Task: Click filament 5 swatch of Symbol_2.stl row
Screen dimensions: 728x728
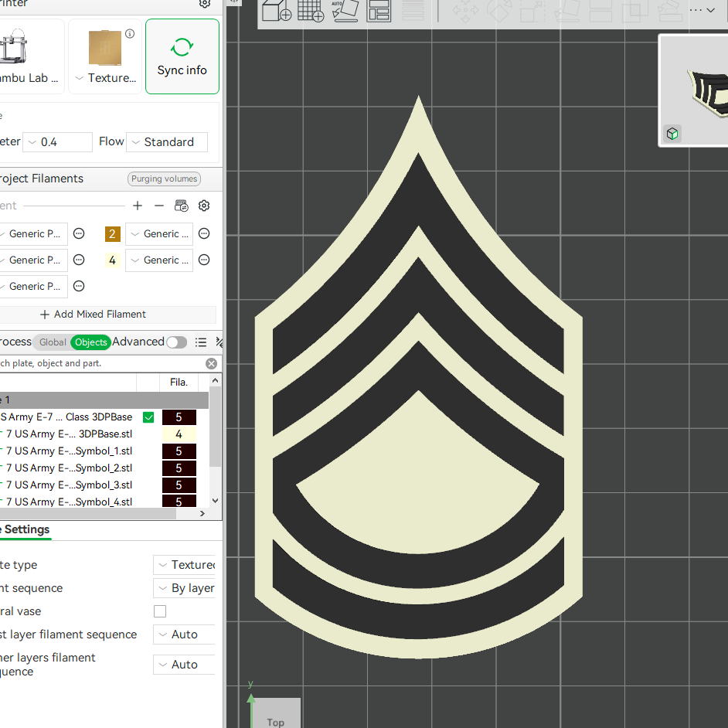Action: (x=179, y=468)
